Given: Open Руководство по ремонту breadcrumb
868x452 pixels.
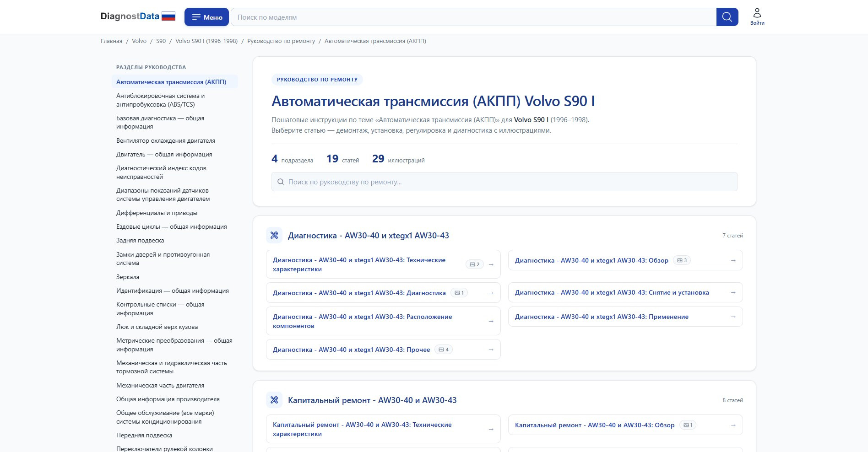Looking at the screenshot, I should pos(281,41).
